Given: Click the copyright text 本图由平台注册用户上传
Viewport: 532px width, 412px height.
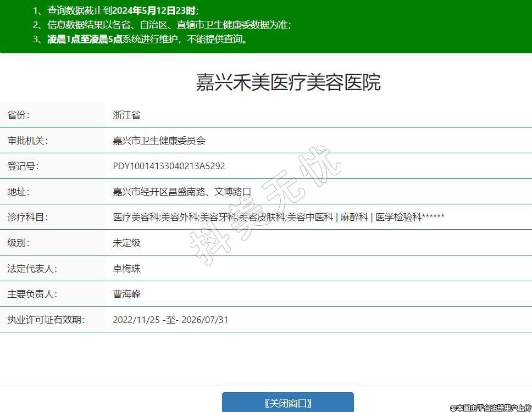Looking at the screenshot, I should tap(490, 408).
